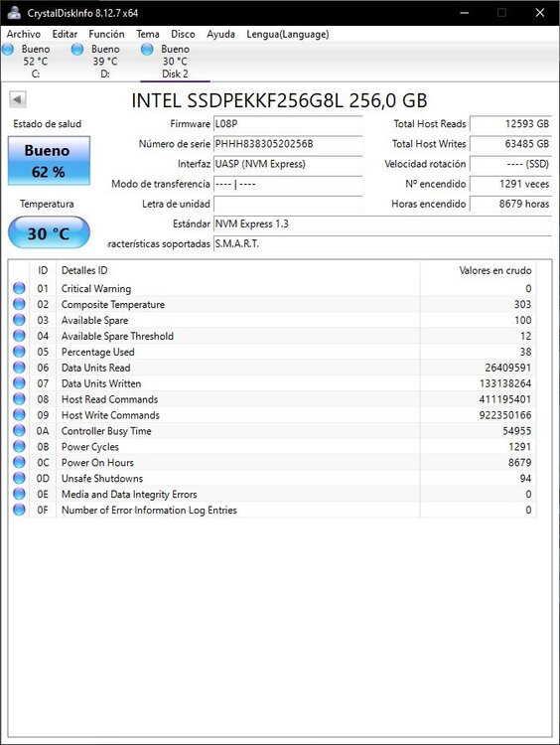Image resolution: width=560 pixels, height=745 pixels.
Task: Open the Tema menu
Action: (148, 34)
